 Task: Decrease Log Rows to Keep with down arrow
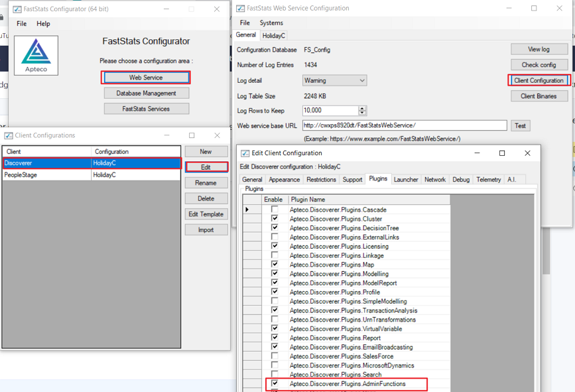click(362, 113)
